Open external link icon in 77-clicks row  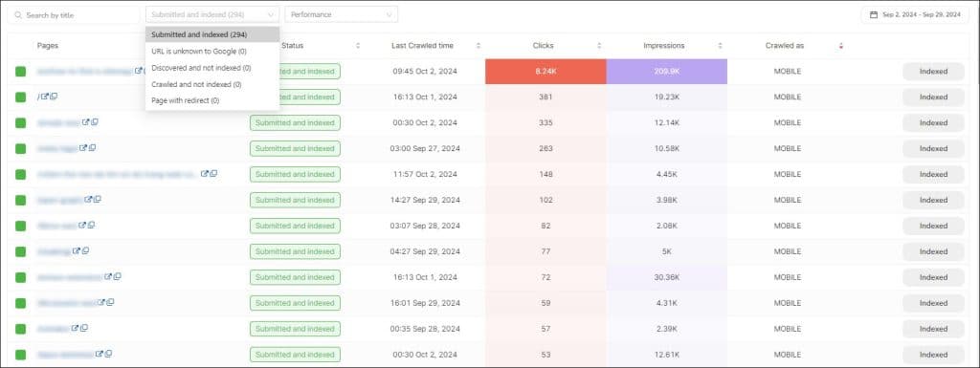77,250
